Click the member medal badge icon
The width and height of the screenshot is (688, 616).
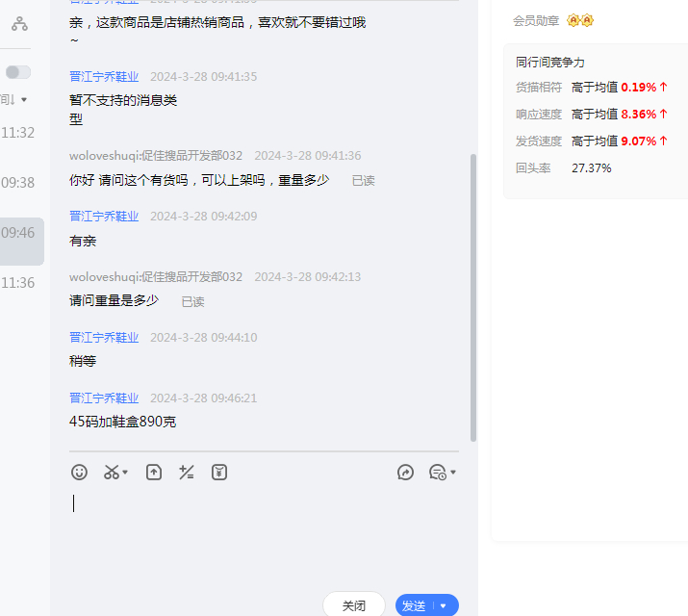click(x=580, y=20)
